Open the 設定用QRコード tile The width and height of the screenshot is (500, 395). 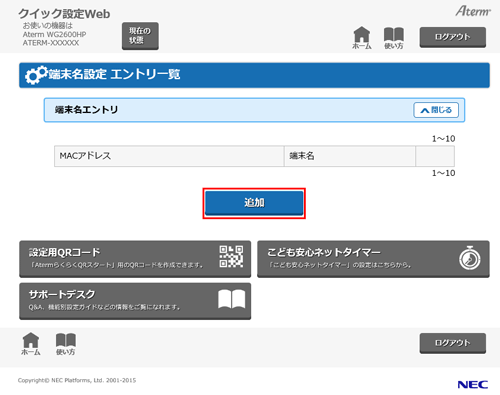135,259
